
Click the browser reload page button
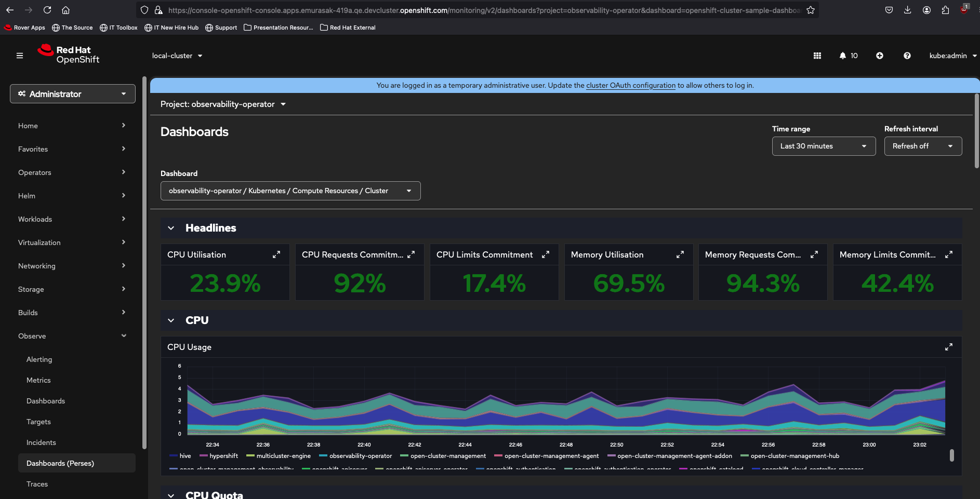coord(47,10)
